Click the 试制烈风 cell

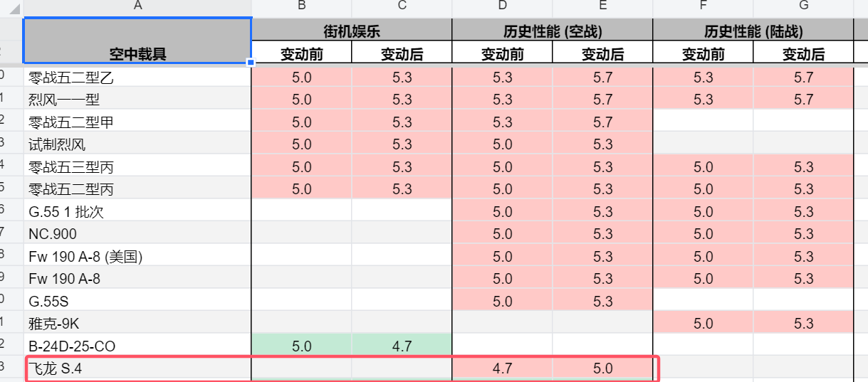tap(137, 144)
